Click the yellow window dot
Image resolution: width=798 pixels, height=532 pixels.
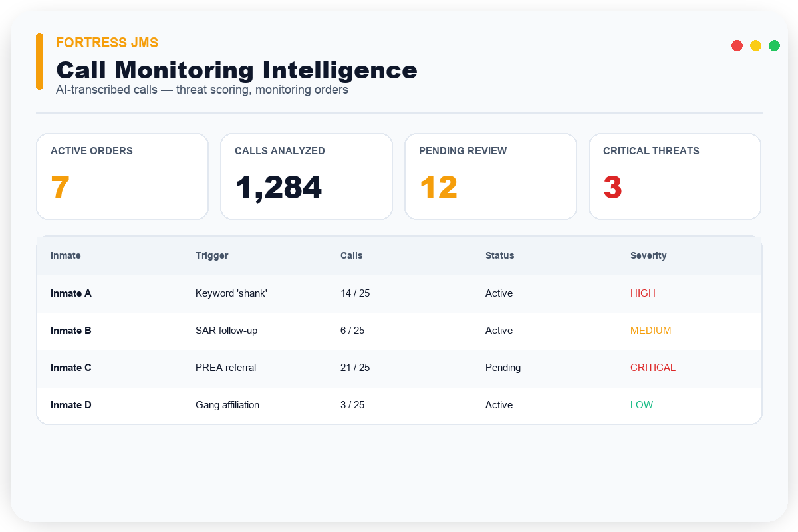pyautogui.click(x=755, y=45)
